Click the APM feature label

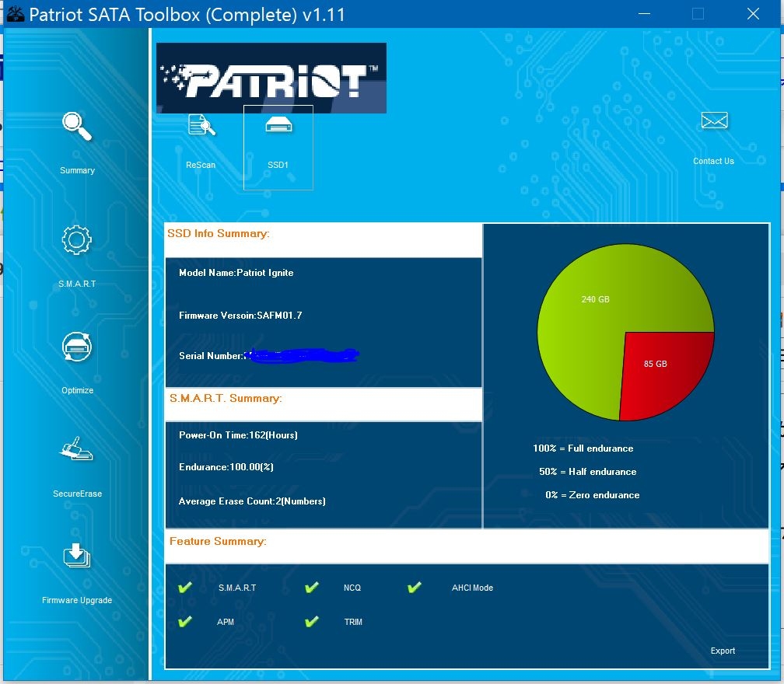point(226,622)
